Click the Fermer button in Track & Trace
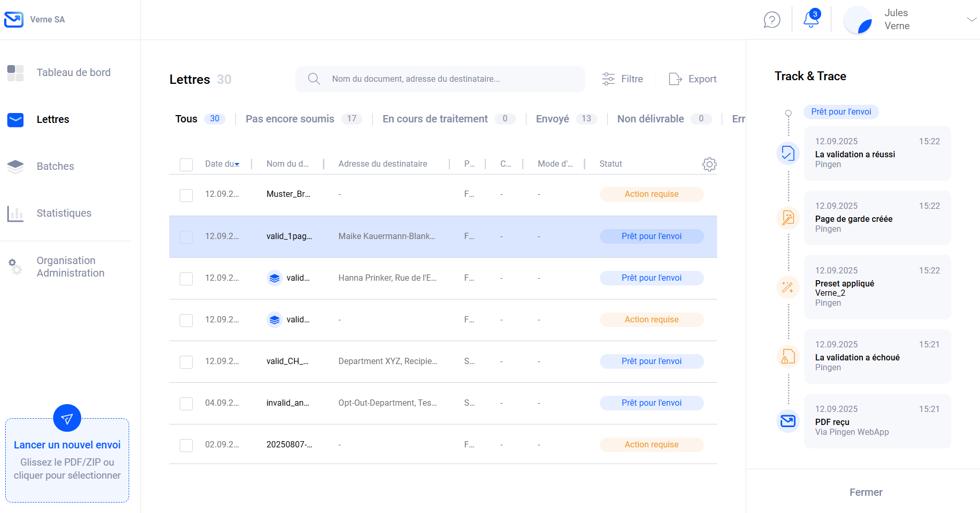Screen dimensions: 980x513 click(865, 492)
